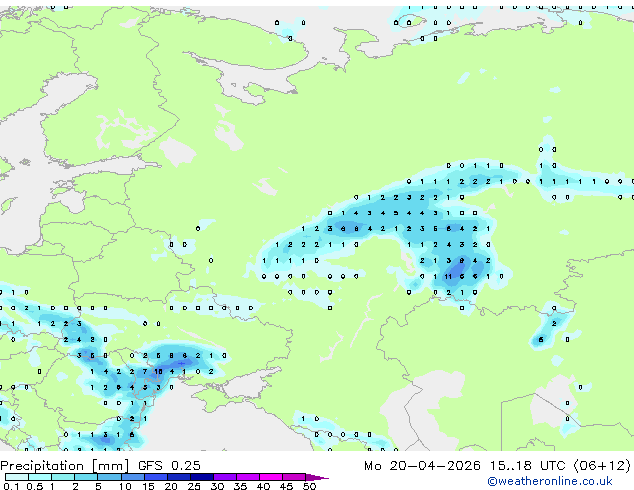Select the 2–5 mm legend color swatch
634x490 pixels.
point(86,477)
